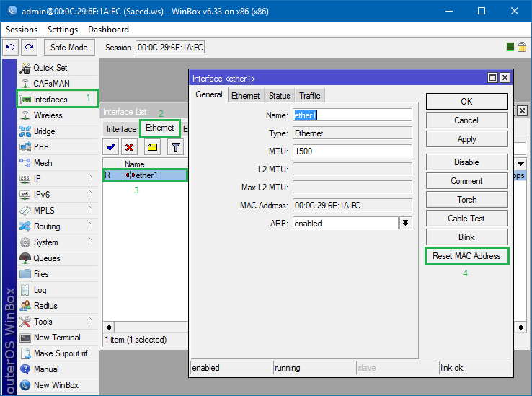The width and height of the screenshot is (532, 396).
Task: Switch to the Traffic tab
Action: 309,96
